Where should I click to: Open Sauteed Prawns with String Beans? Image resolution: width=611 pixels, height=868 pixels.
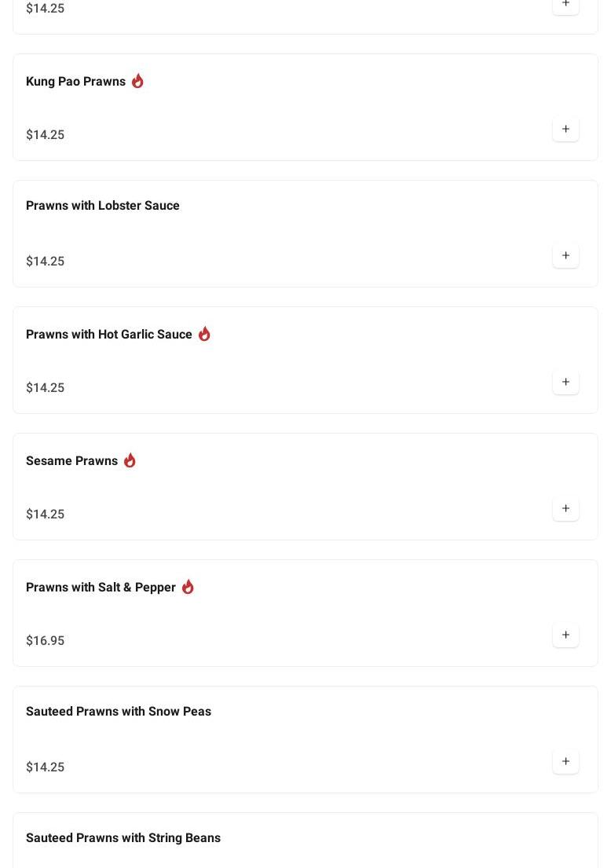click(123, 838)
